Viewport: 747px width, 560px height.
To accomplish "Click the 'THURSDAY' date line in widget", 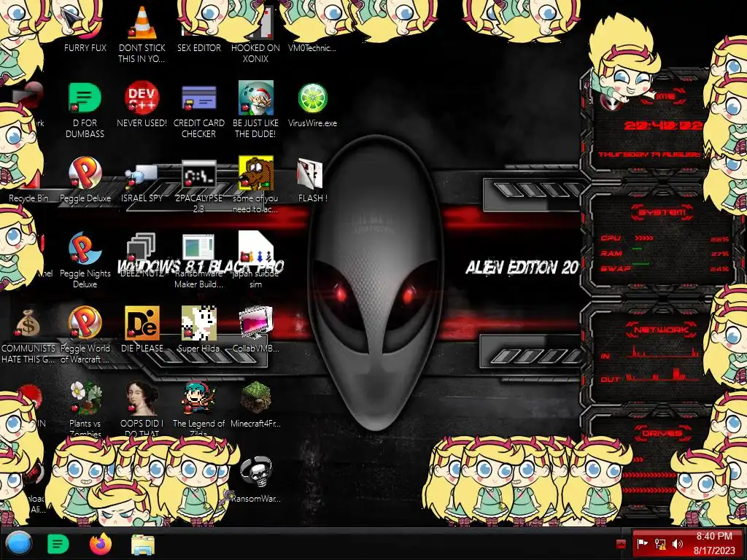I will pyautogui.click(x=649, y=155).
